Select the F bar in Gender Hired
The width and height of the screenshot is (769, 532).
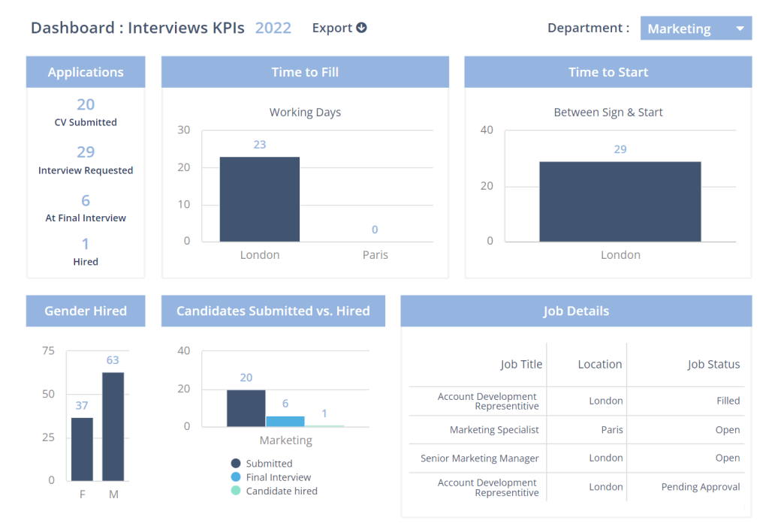82,449
